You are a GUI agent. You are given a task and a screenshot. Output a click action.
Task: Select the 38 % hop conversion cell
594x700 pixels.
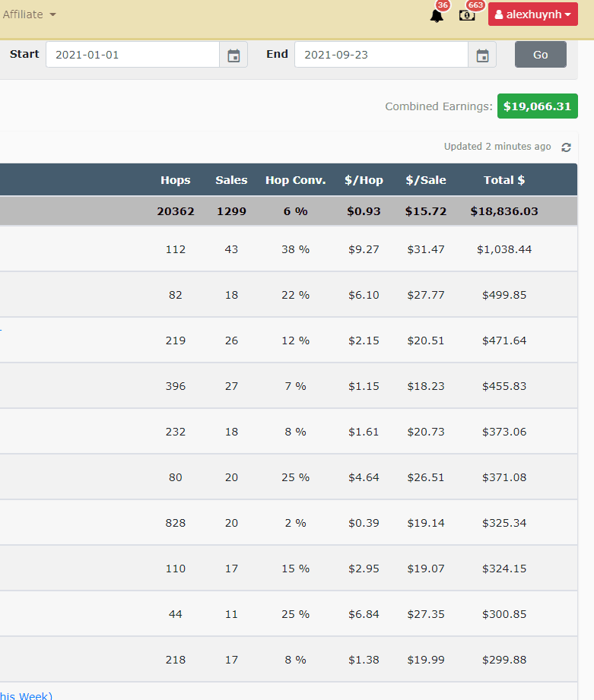[296, 249]
